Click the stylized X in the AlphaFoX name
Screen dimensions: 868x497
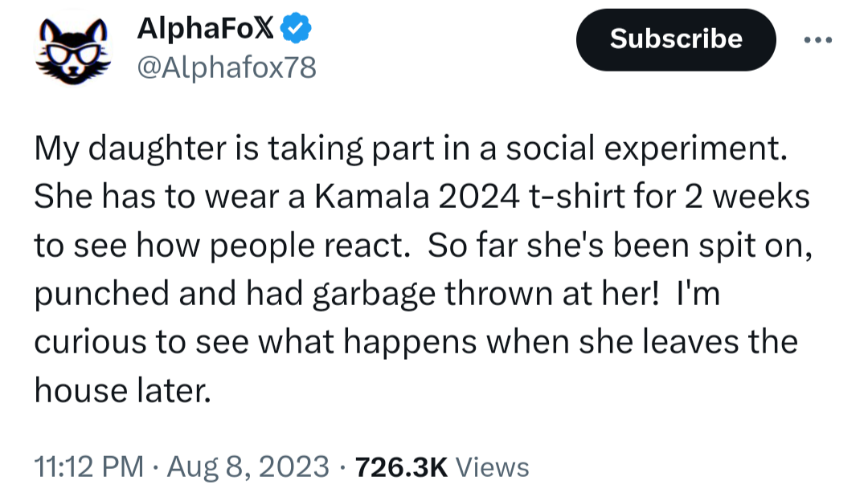click(270, 31)
